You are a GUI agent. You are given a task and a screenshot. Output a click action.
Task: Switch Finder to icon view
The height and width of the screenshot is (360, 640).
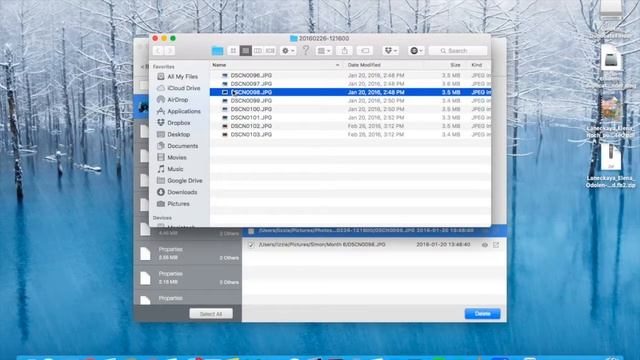pos(233,51)
